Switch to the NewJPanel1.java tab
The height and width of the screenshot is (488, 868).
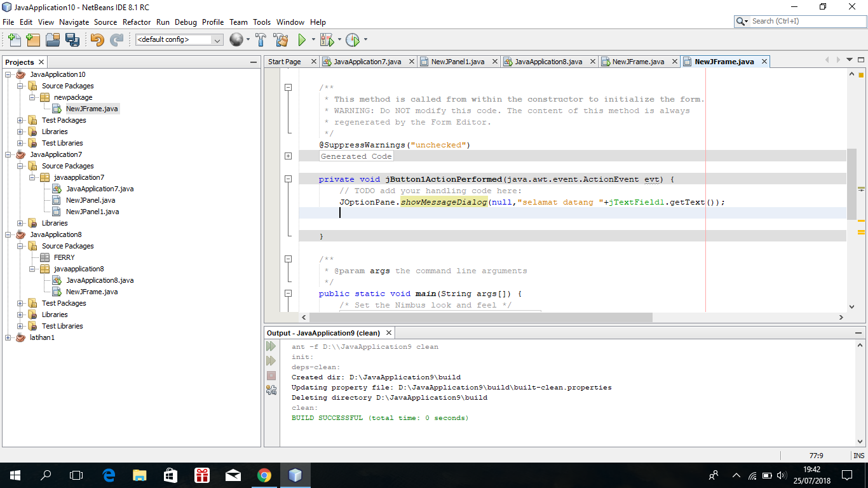458,62
